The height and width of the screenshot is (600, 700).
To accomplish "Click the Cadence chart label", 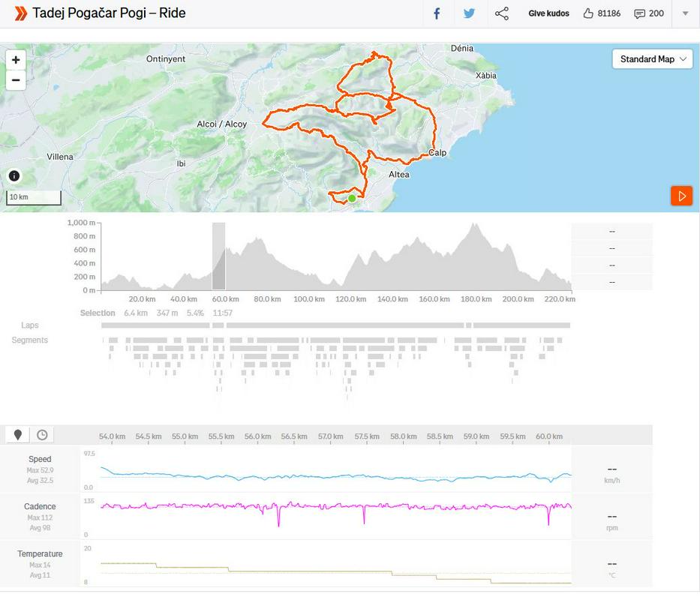I will click(x=40, y=506).
